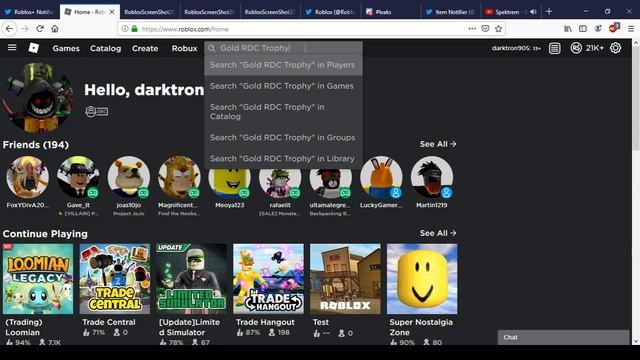Click the profile status icon under greeting
The image size is (640, 360).
click(96, 111)
